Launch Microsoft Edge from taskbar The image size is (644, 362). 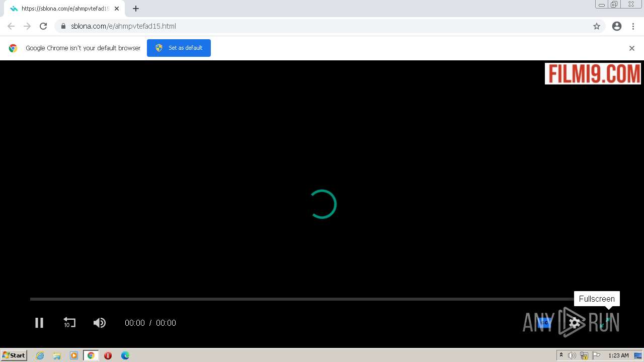125,355
